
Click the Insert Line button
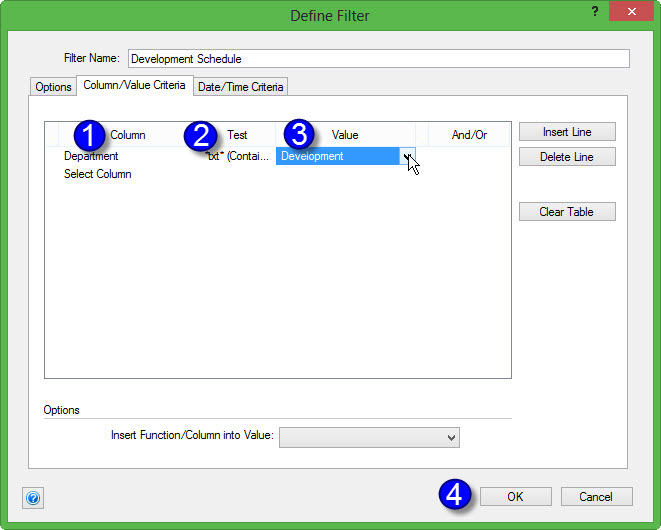567,132
